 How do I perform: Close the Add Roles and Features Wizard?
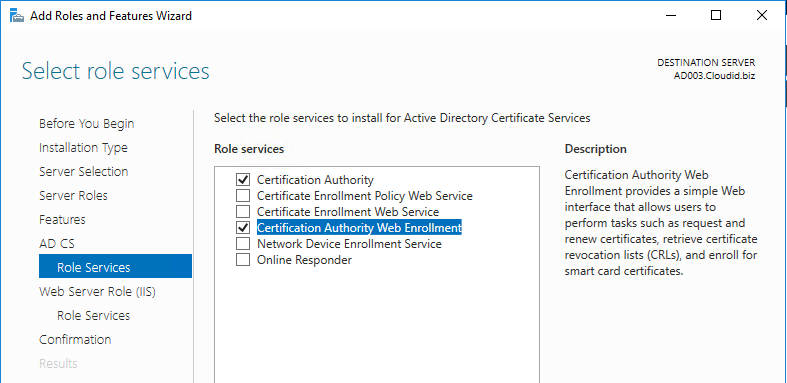tap(761, 16)
